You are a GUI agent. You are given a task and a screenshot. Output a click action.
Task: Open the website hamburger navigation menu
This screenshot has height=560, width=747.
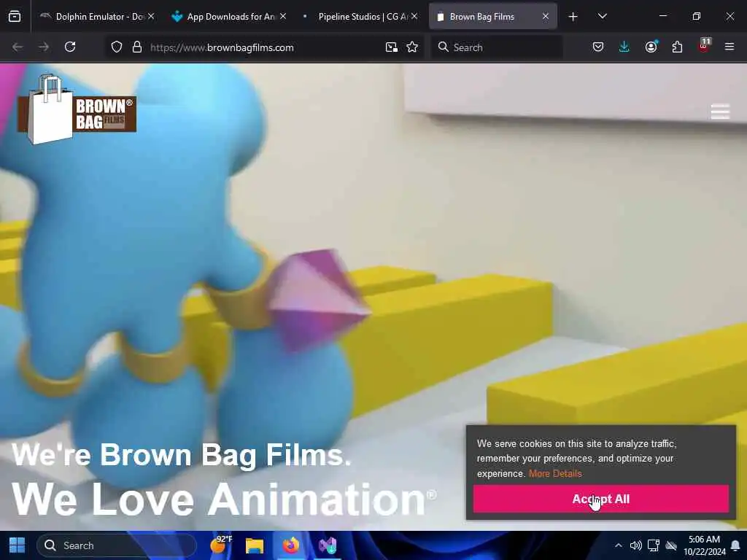click(x=720, y=112)
